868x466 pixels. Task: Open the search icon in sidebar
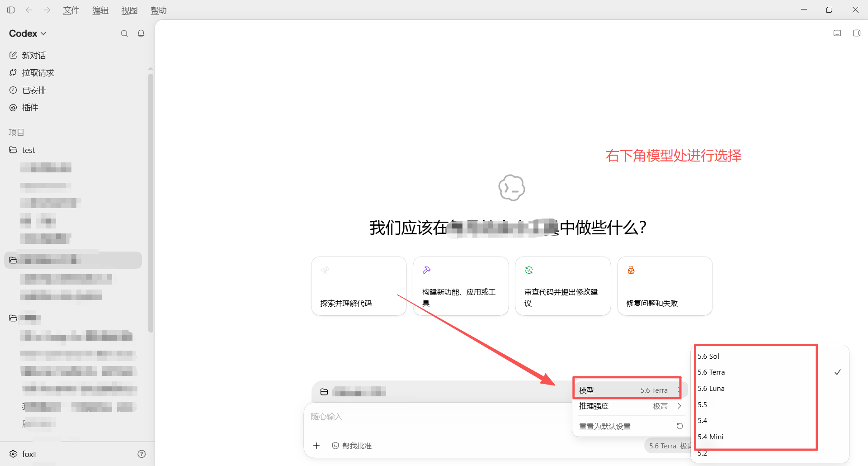124,33
